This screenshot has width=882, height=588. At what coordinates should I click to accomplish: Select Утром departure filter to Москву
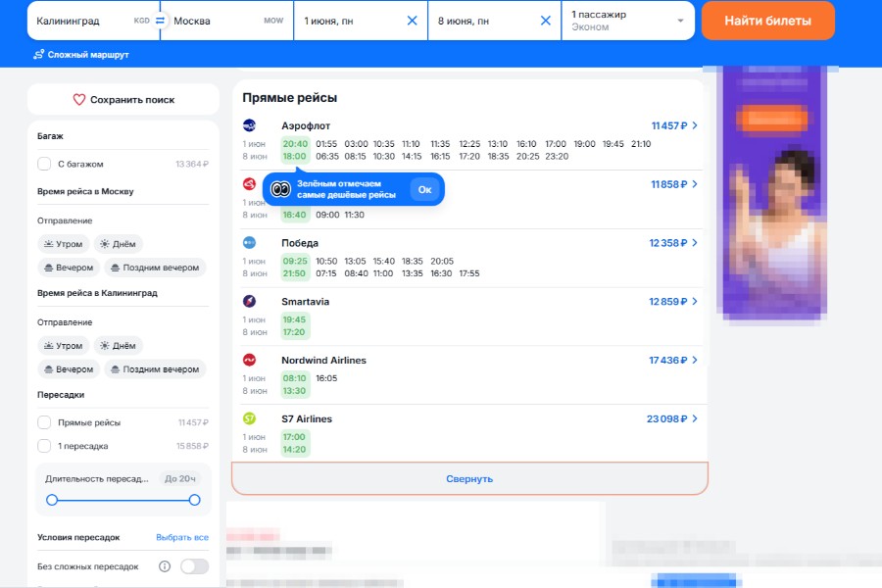click(x=64, y=244)
